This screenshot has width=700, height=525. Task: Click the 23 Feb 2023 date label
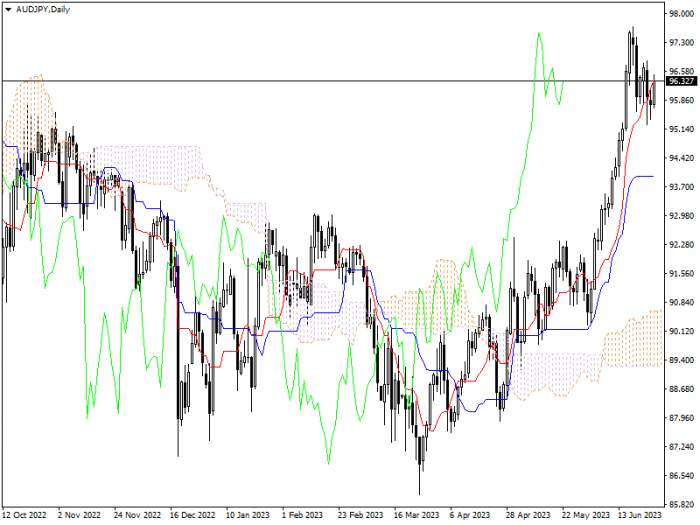click(x=360, y=515)
